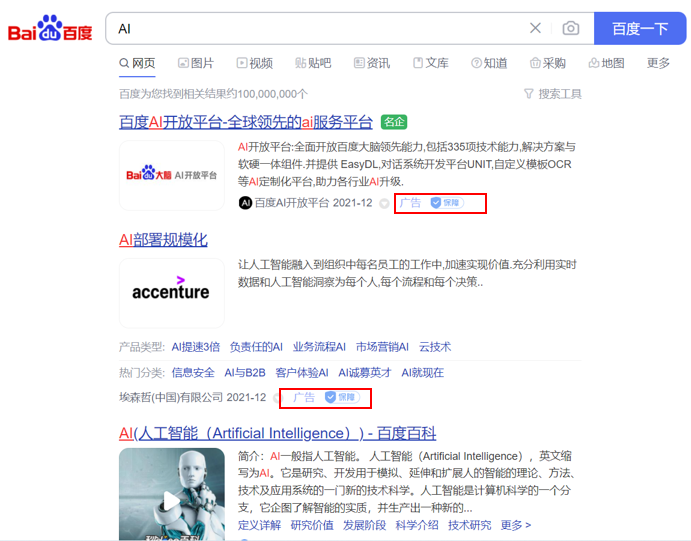This screenshot has width=691, height=541.
Task: Open 搜索工具 filter
Action: (553, 94)
